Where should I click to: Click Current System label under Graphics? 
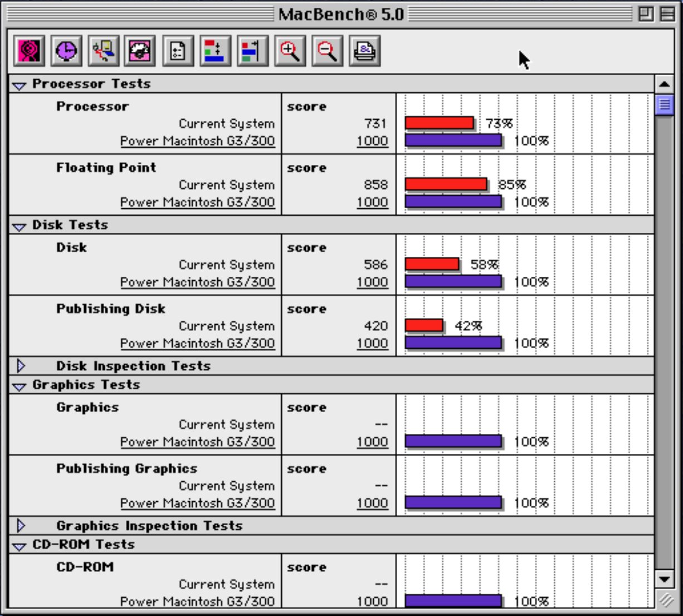(x=227, y=425)
